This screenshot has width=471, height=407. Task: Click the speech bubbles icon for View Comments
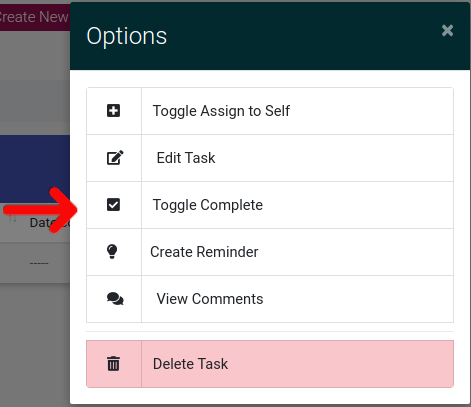click(x=115, y=299)
